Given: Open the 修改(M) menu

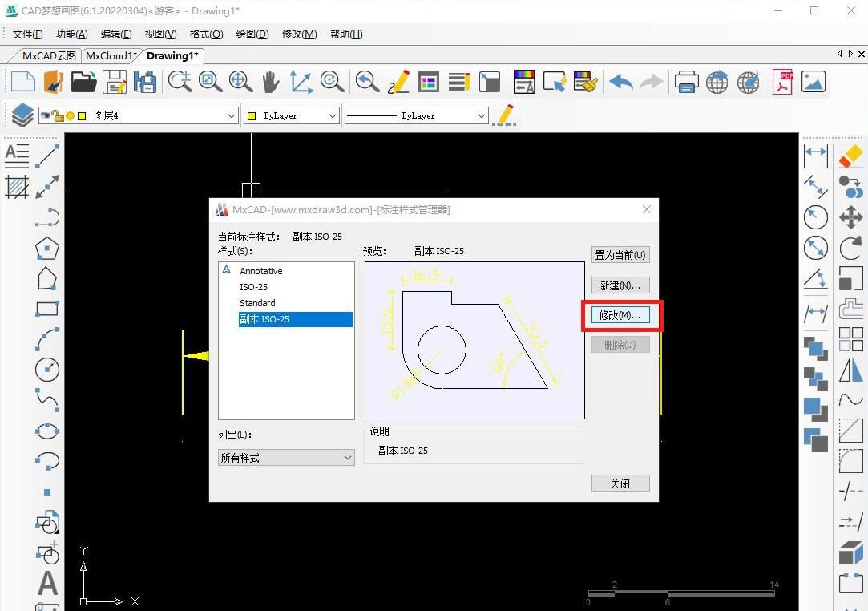Looking at the screenshot, I should (x=298, y=34).
